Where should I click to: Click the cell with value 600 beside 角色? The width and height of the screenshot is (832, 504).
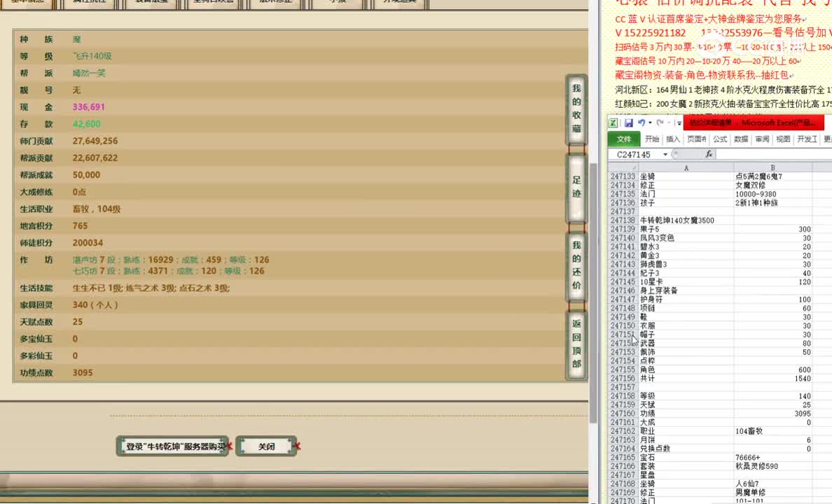pos(773,370)
